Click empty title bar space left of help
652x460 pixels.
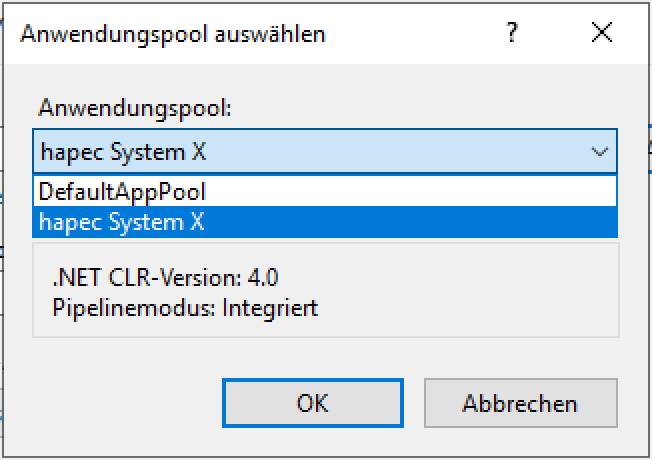(x=420, y=34)
